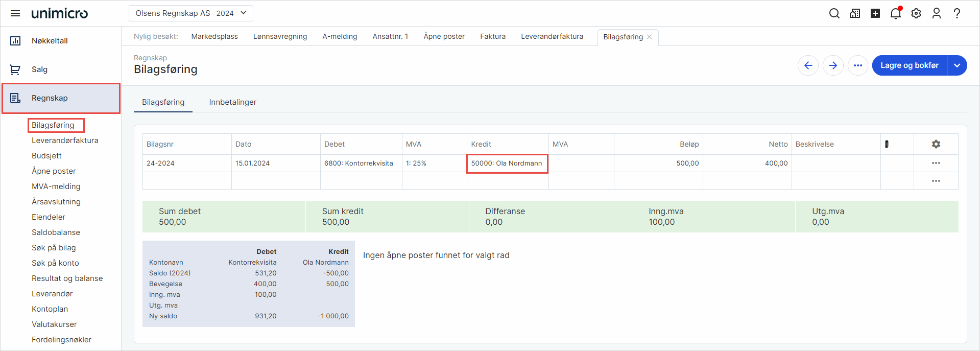
Task: Open settings gear in top bar
Action: click(916, 13)
